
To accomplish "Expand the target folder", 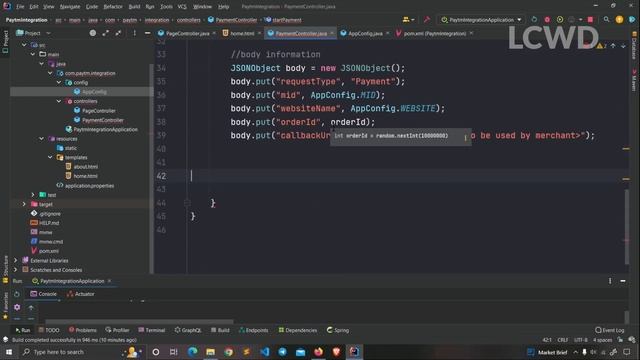I will 24,204.
